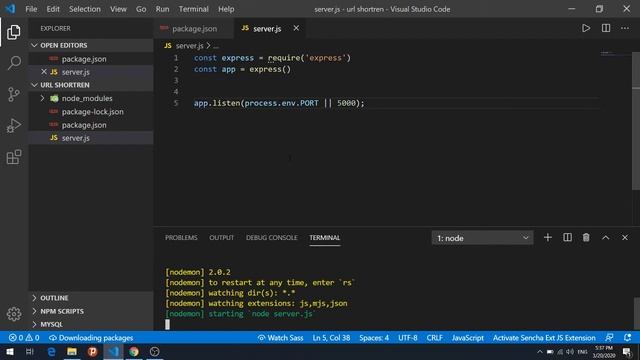The image size is (640, 360).
Task: Close server.js in Open Editors list
Action: click(x=44, y=72)
